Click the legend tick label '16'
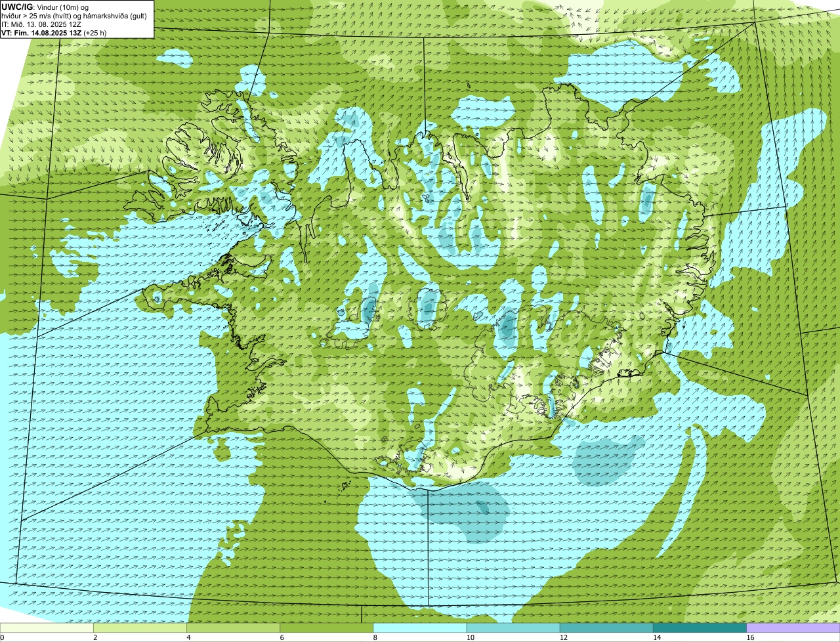The height and width of the screenshot is (642, 840). coord(750,637)
